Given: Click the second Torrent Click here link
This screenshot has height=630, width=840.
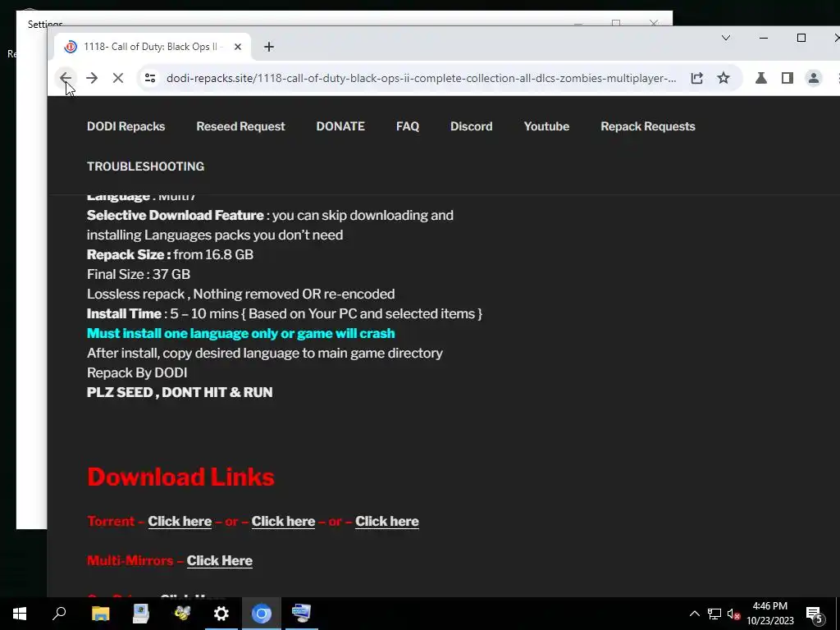Looking at the screenshot, I should 283,521.
